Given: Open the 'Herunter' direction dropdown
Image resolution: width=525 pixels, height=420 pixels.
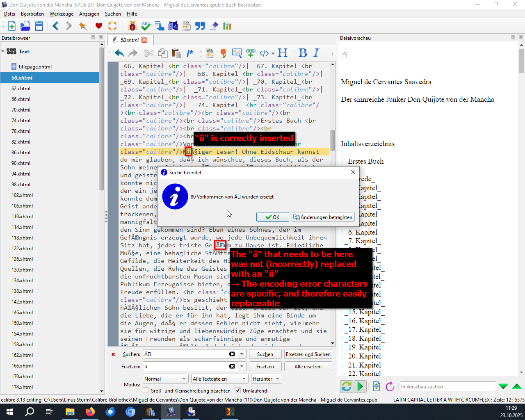Looking at the screenshot, I should (266, 379).
